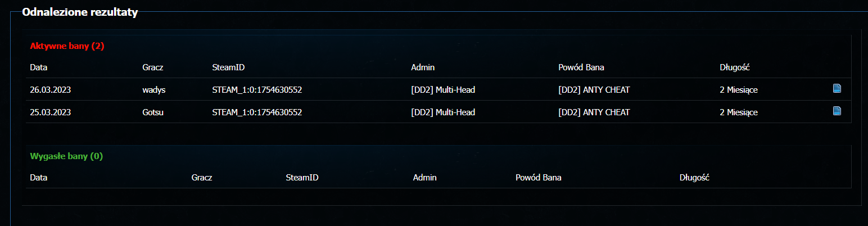This screenshot has width=868, height=226.
Task: Click the Aktywne bany (2) heading
Action: [67, 46]
